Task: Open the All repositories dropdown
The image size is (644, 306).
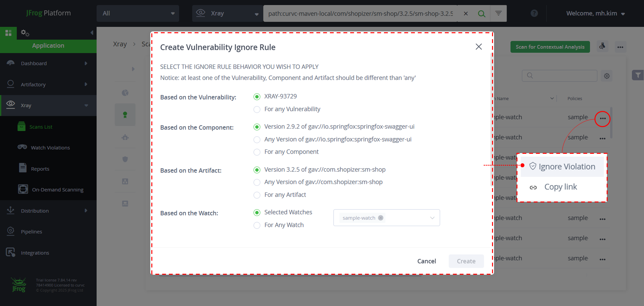Action: 138,13
